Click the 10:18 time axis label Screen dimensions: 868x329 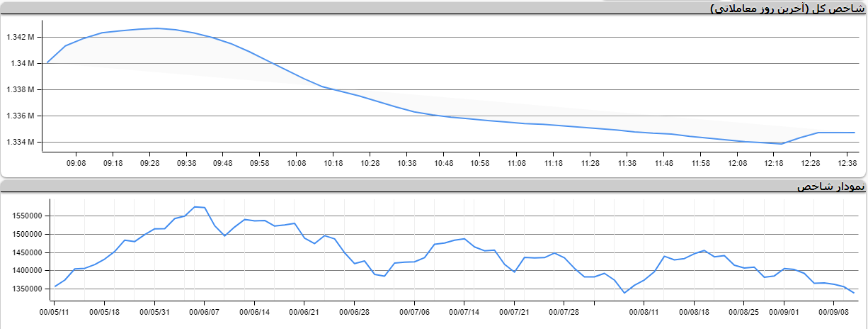(333, 163)
